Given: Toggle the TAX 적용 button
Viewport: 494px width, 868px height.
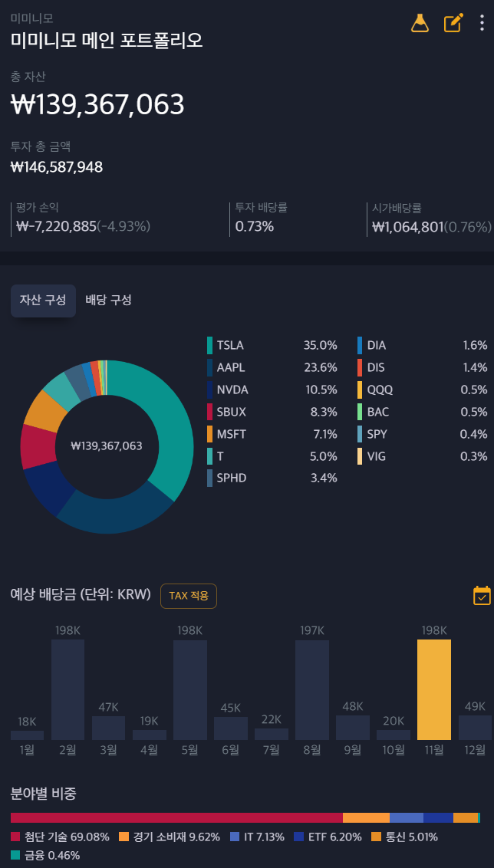Looking at the screenshot, I should (188, 596).
